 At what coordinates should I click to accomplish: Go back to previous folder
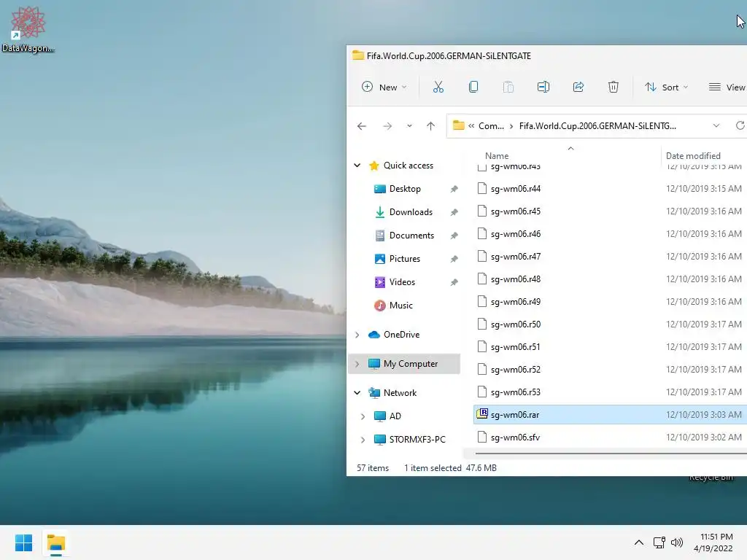pyautogui.click(x=362, y=126)
